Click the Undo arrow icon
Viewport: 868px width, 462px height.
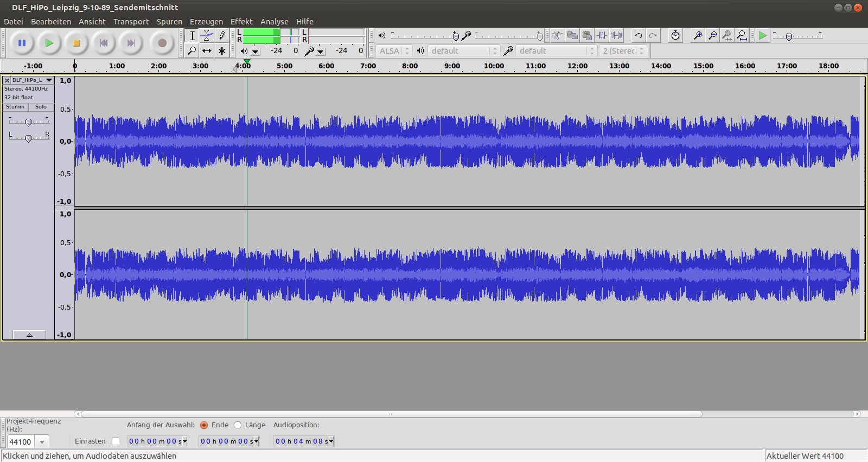click(638, 36)
